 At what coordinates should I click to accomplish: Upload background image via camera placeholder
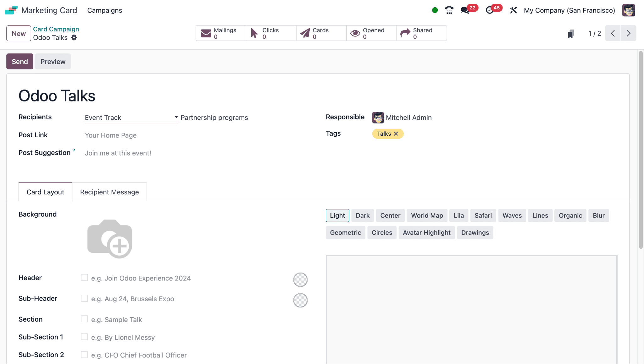coord(109,239)
